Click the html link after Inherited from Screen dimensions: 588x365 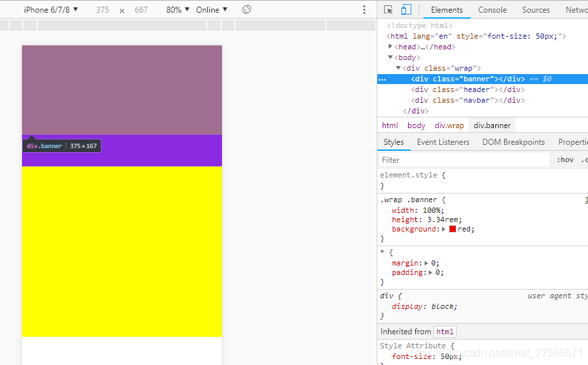coord(445,332)
